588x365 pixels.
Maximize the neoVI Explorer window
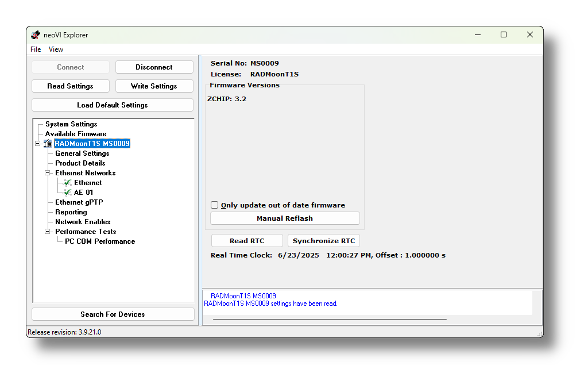tap(504, 34)
